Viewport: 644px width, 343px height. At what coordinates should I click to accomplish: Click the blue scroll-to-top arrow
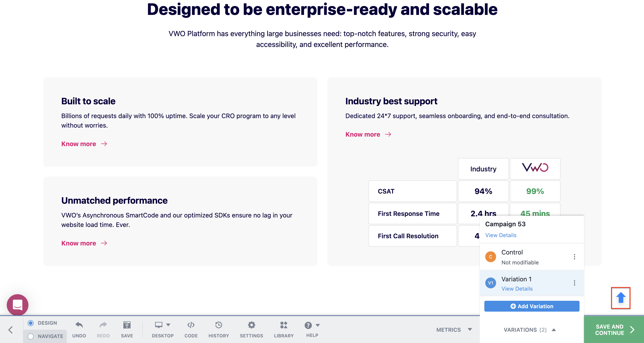coord(621,298)
